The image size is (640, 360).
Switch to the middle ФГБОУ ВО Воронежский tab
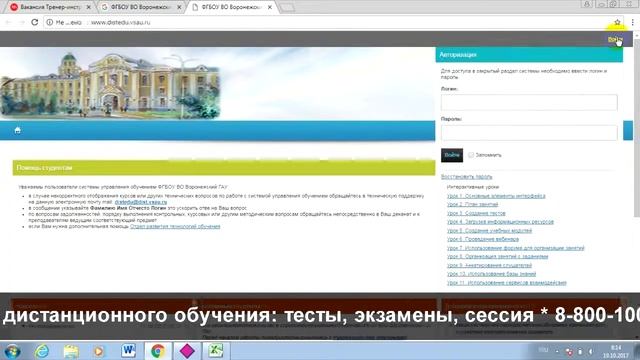pyautogui.click(x=141, y=7)
